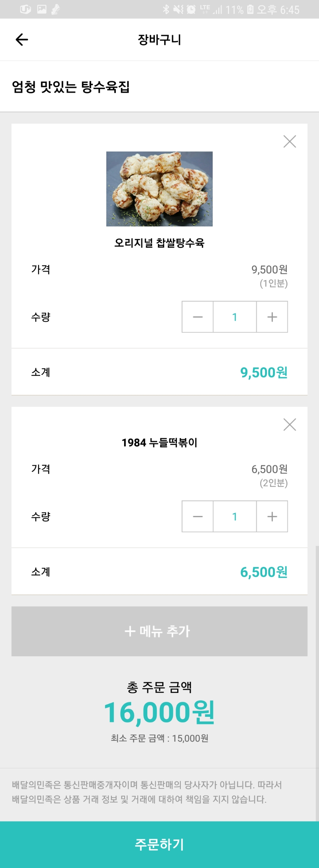Tap the 16,000원 total order amount
Screen dimensions: 319x868
pos(159,713)
